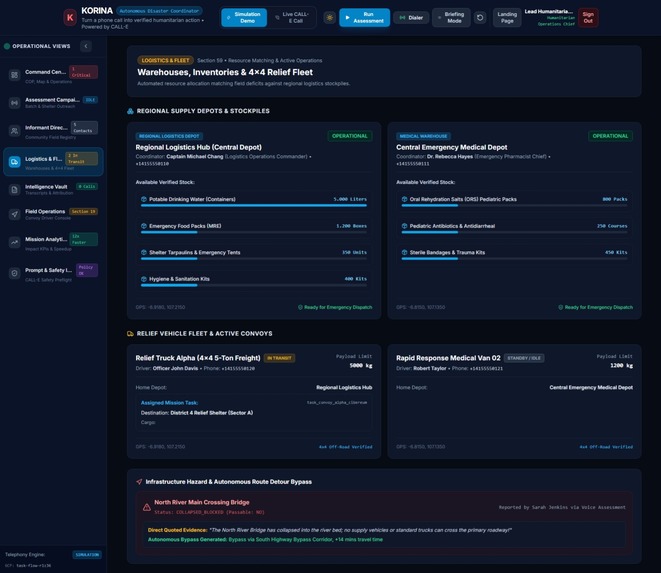Click the Mission Analytics chart icon
The image size is (661, 573).
pyautogui.click(x=14, y=242)
